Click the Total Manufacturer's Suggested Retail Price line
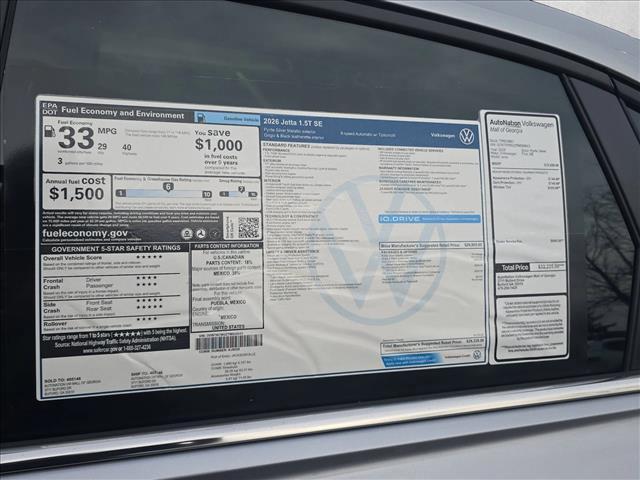 [x=433, y=342]
